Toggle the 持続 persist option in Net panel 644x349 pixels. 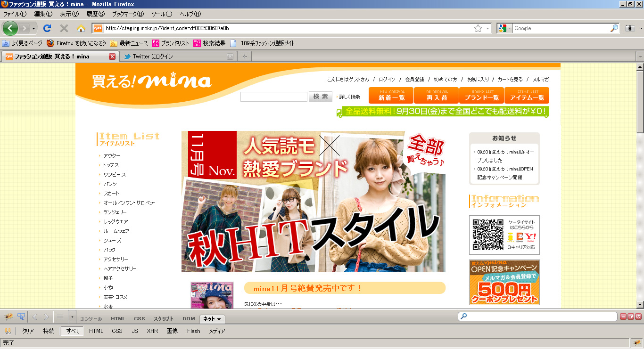(x=49, y=331)
